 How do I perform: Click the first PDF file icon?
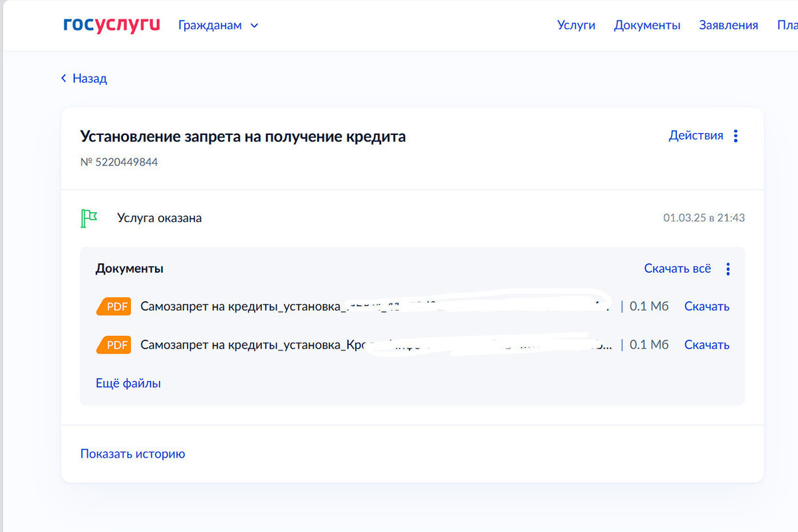(114, 307)
